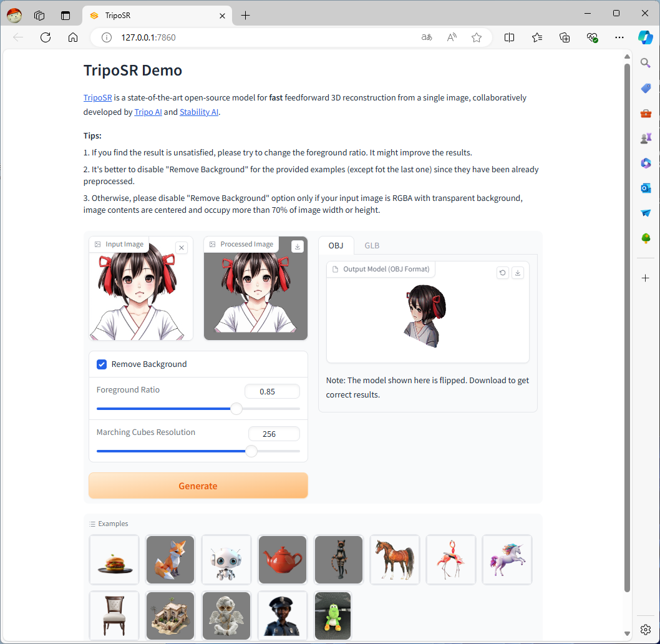Open the sidebar Games chess icon
Viewport: 660px width, 644px height.
tap(646, 138)
